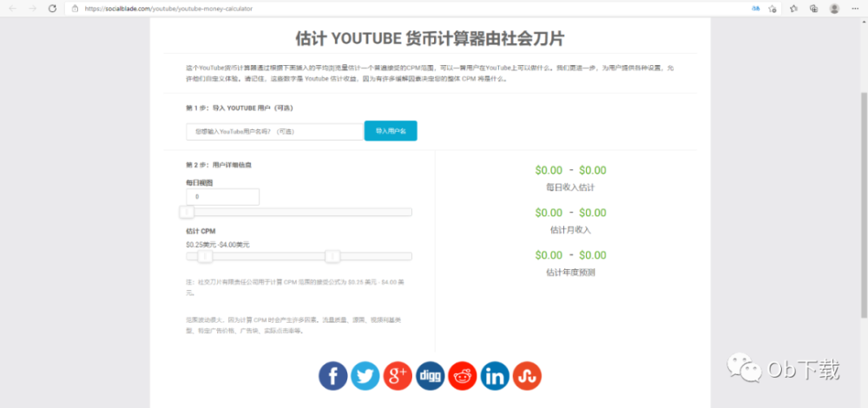Click the 估计年度预测 label
The image size is (868, 408).
570,273
